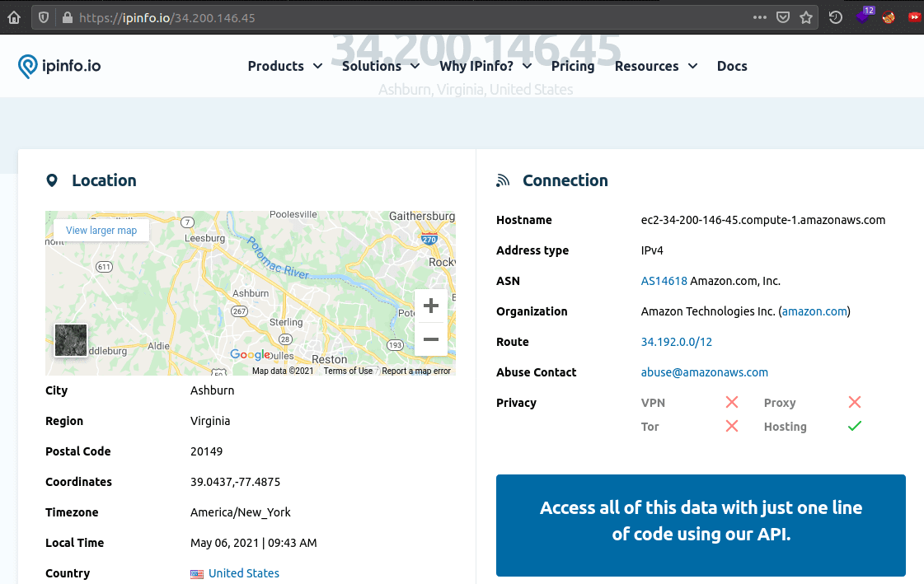Zoom out on the map with minus

click(x=431, y=339)
